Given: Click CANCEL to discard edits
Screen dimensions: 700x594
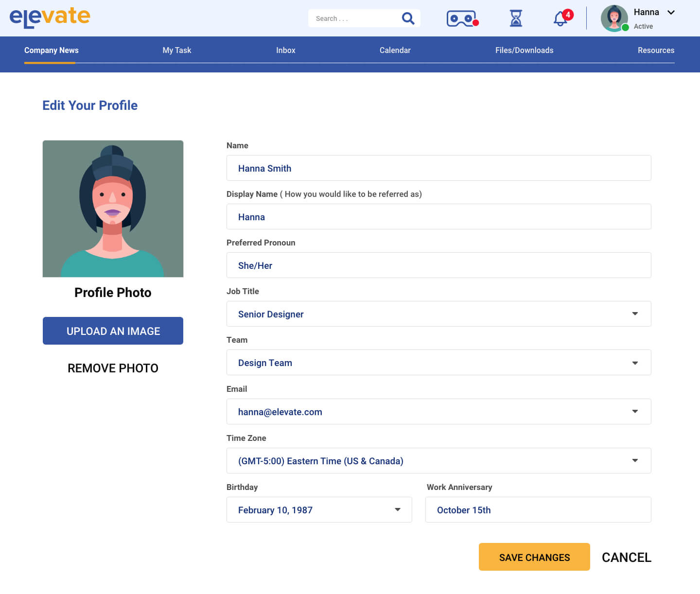Looking at the screenshot, I should 627,557.
